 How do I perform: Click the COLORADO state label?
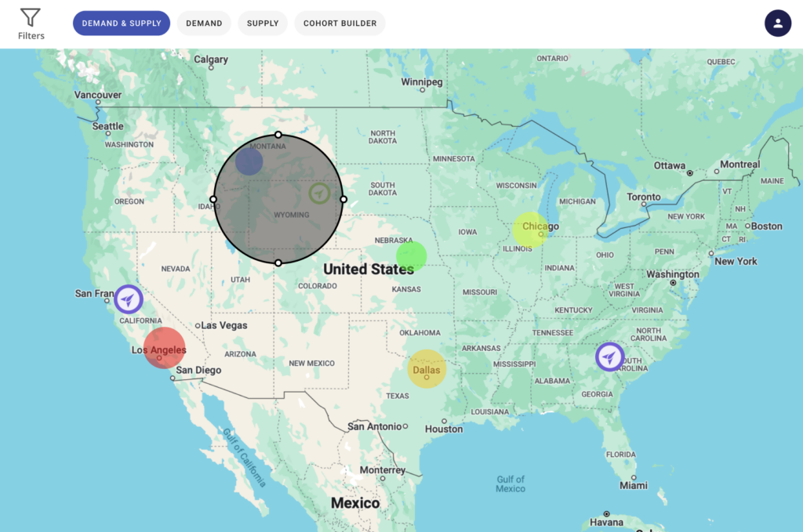318,286
